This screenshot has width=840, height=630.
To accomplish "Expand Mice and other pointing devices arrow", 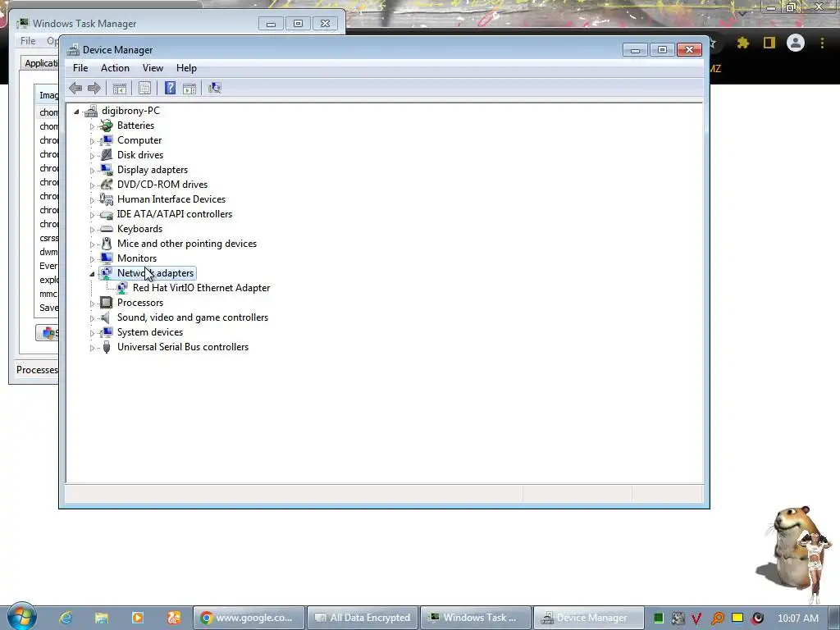I will pos(92,244).
